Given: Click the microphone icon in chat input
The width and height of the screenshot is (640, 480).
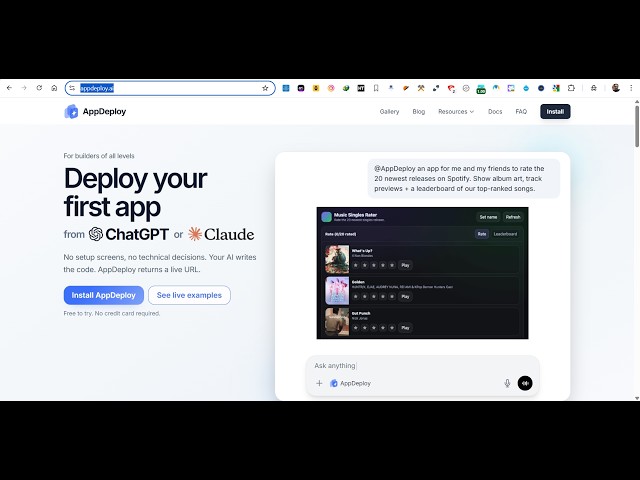Looking at the screenshot, I should 507,383.
